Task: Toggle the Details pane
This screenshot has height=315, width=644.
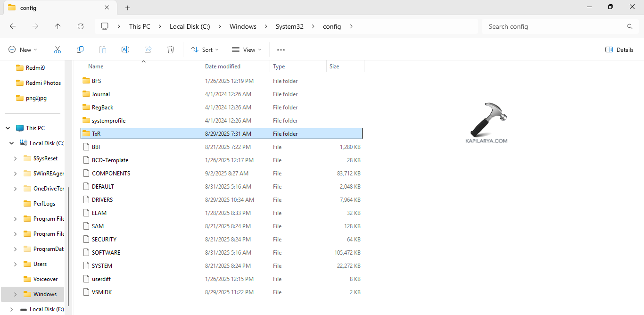Action: pos(619,50)
